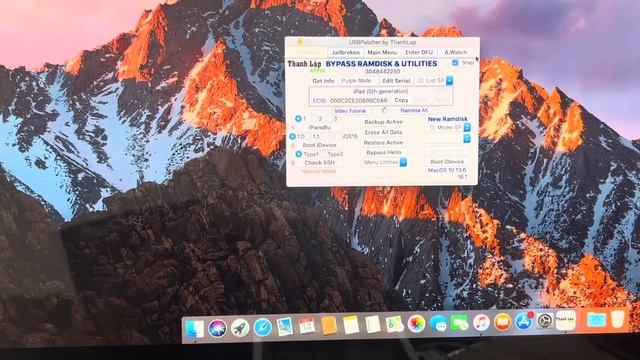
Task: Click the iPwndfu step button
Action: (x=320, y=127)
